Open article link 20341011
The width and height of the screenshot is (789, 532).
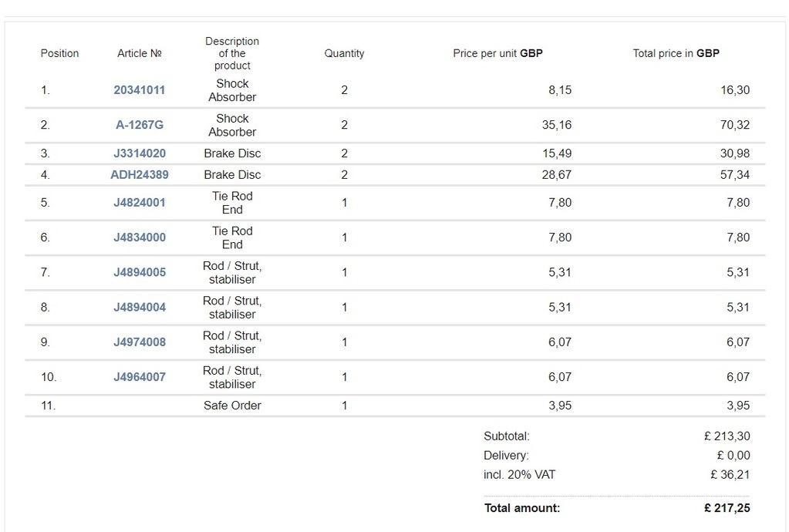[140, 90]
